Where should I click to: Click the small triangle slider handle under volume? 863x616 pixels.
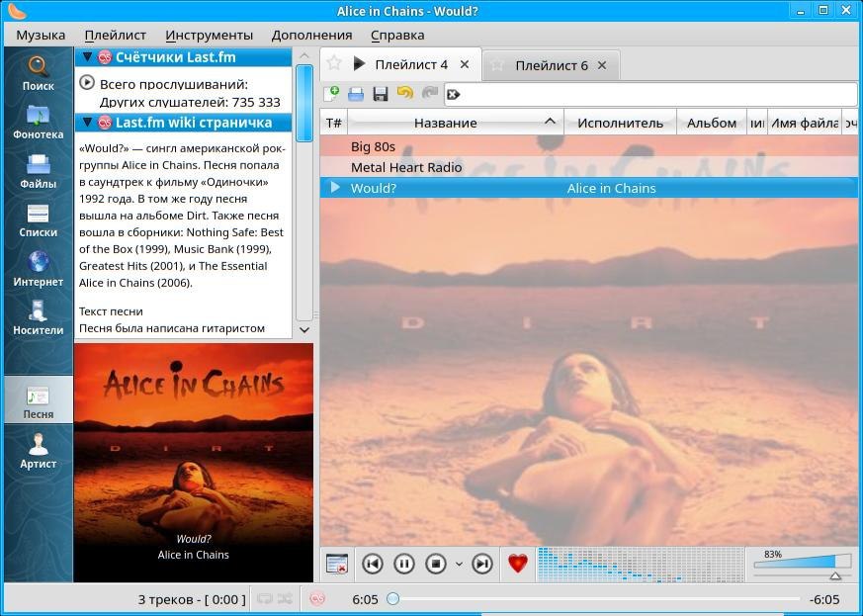(x=835, y=575)
